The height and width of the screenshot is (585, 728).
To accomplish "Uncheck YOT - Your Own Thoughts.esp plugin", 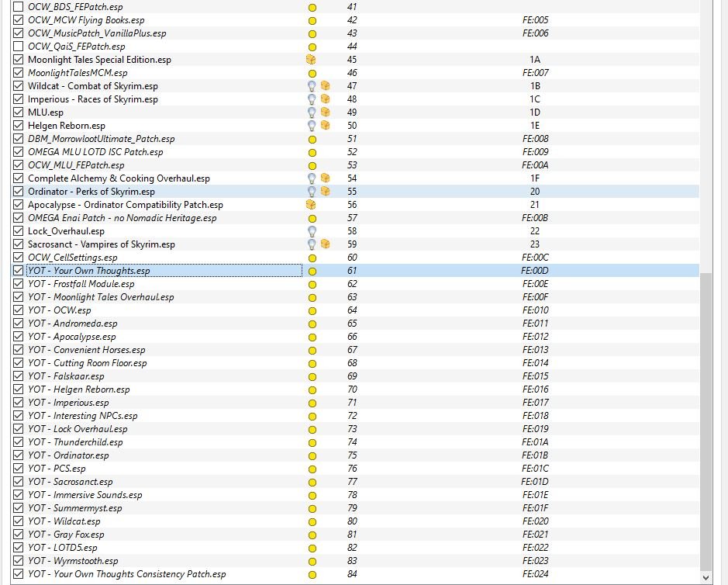I will pos(19,271).
